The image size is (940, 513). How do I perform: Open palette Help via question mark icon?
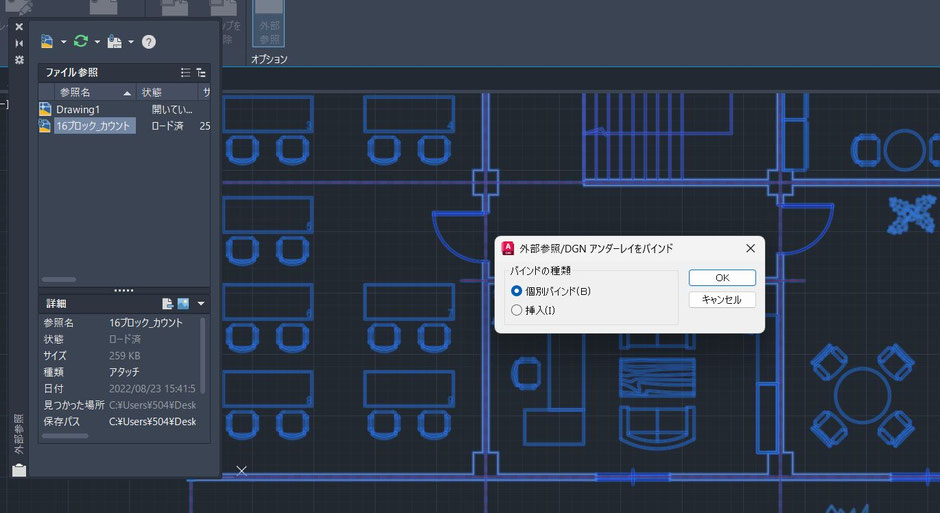[x=149, y=42]
